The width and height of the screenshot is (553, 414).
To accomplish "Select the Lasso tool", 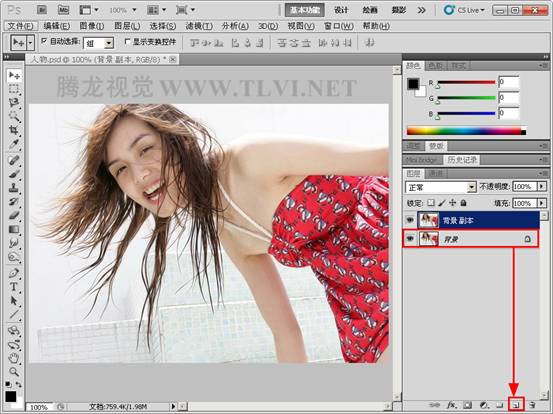I will 14,103.
